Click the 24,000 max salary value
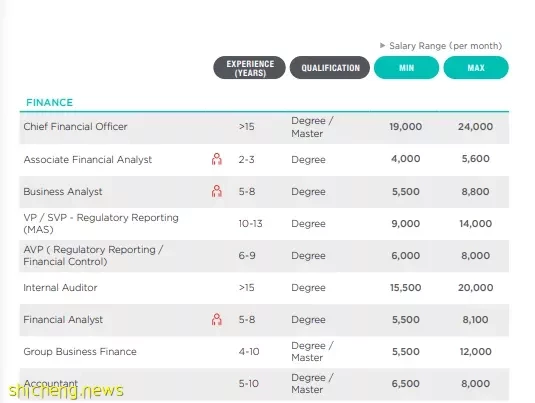535x403 pixels. click(x=475, y=127)
